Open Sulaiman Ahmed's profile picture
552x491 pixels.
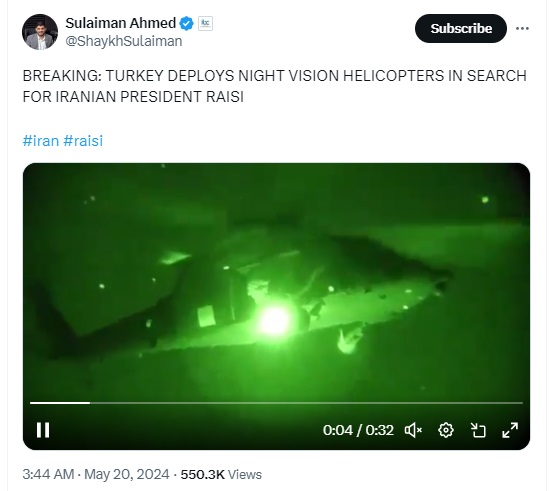pyautogui.click(x=40, y=32)
